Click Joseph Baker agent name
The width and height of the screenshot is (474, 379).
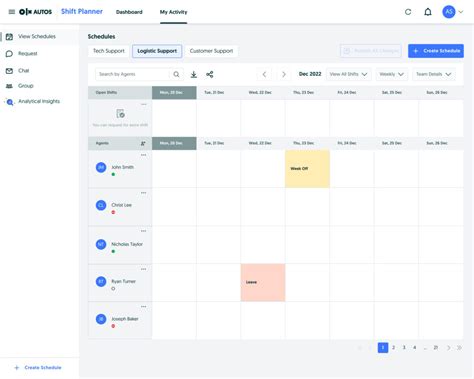coord(125,319)
